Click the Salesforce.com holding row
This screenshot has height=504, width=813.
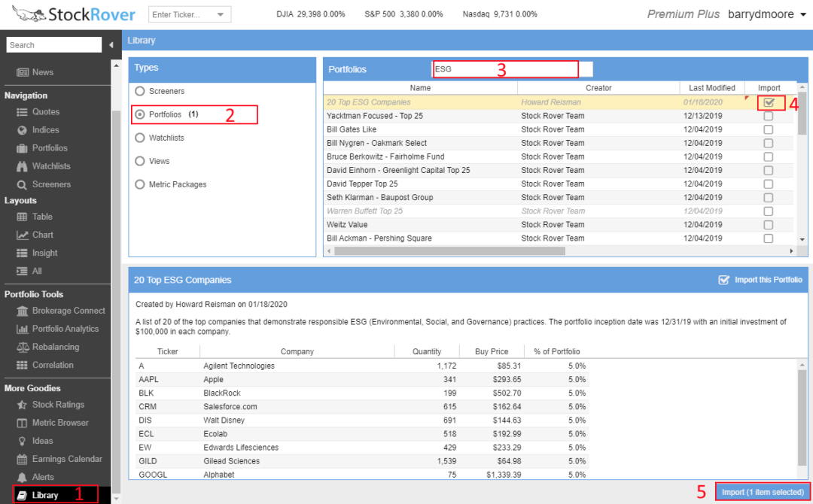click(x=362, y=407)
